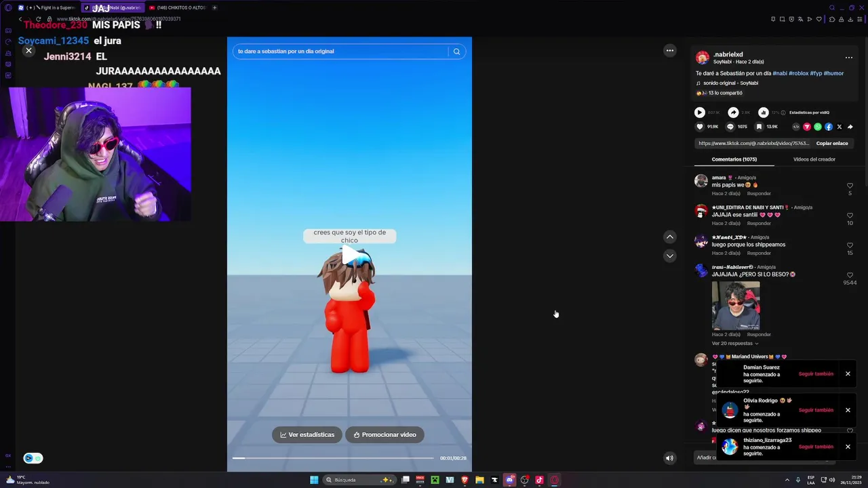868x488 pixels.
Task: Share video to X
Action: 840,127
